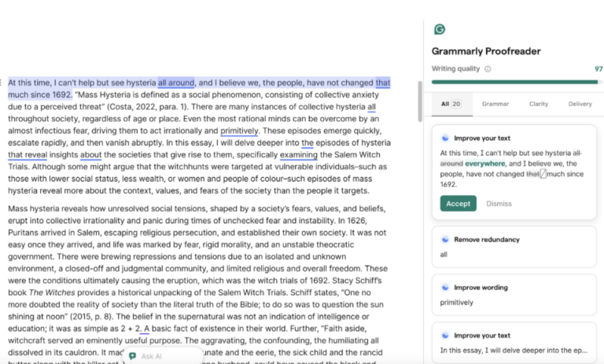Click the icon beside 'In this essay' suggestion
The image size is (604, 364).
coord(445,336)
